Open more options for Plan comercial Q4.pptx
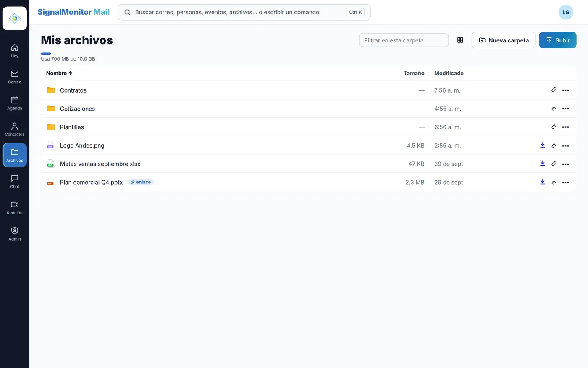This screenshot has height=368, width=588. pyautogui.click(x=566, y=183)
